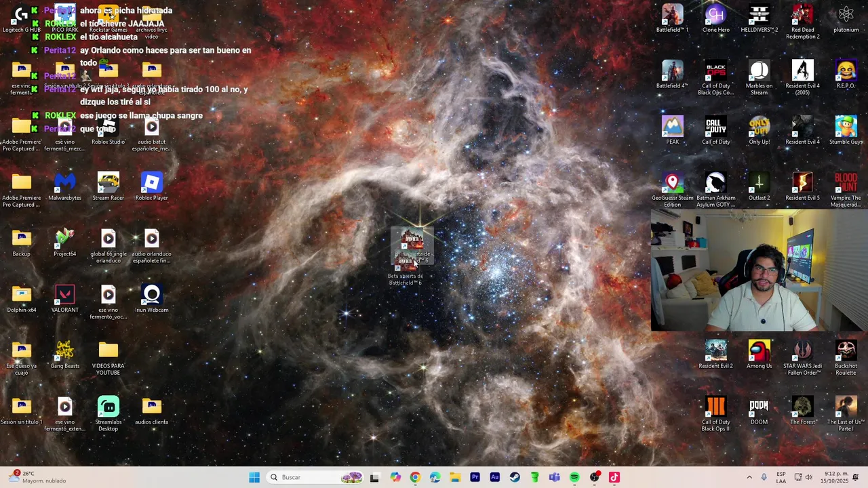
Task: Launch the Outlast 2 shortcut
Action: pos(759,187)
